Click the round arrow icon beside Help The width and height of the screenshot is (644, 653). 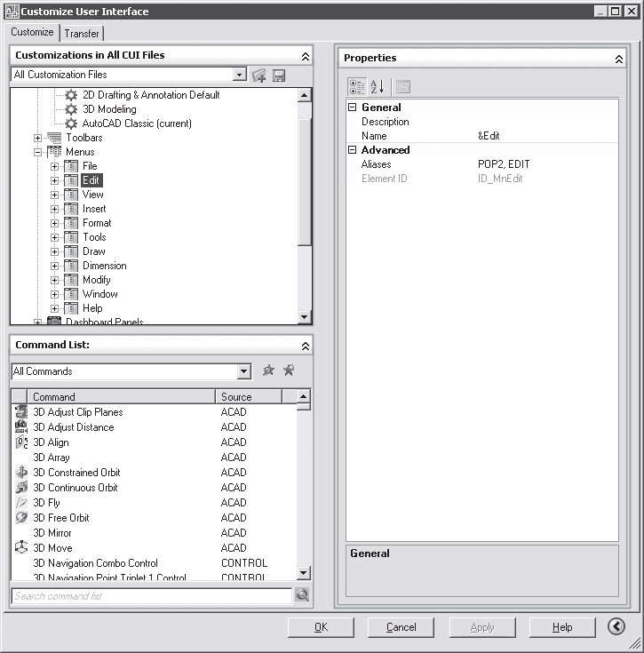tap(616, 627)
